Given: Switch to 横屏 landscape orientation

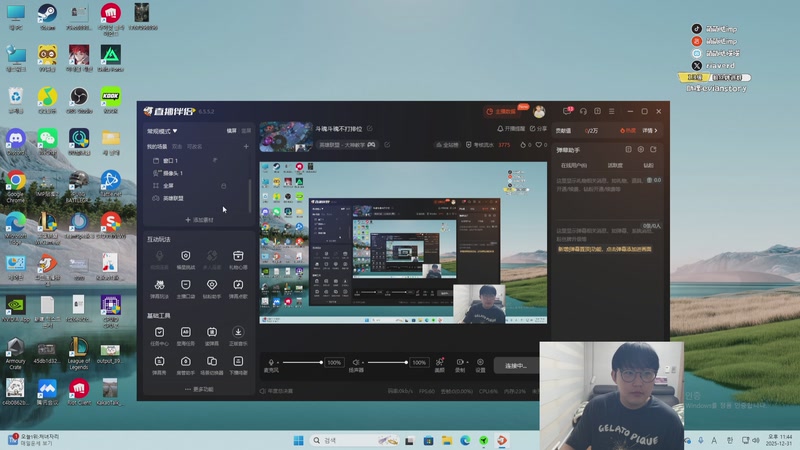Looking at the screenshot, I should [x=232, y=131].
